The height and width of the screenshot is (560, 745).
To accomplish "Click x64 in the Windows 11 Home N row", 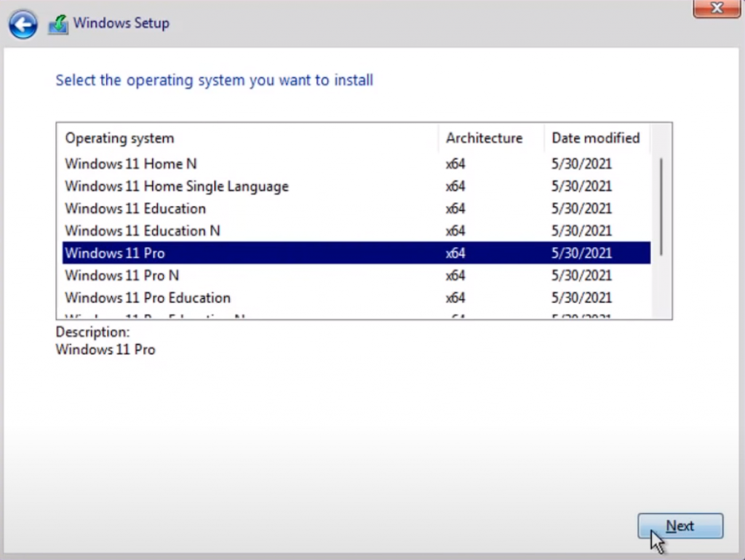I will coord(455,164).
